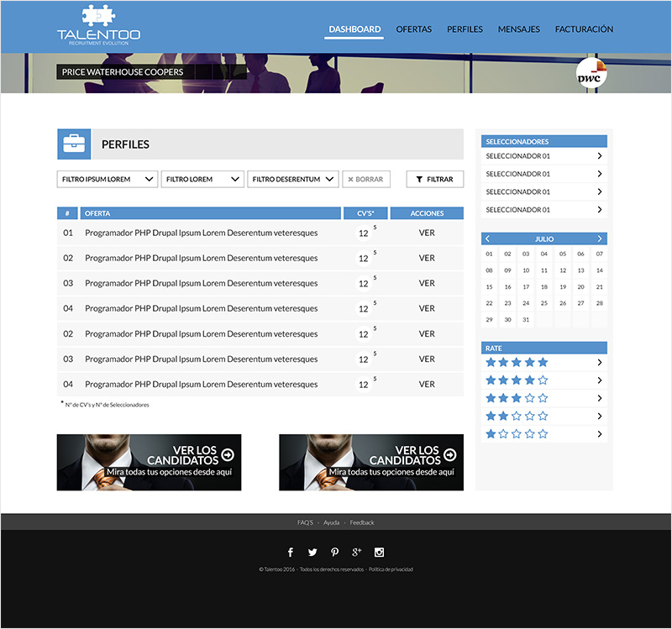Screen dimensions: 672x629
Task: Go to next month in Julio calendar
Action: 600,238
